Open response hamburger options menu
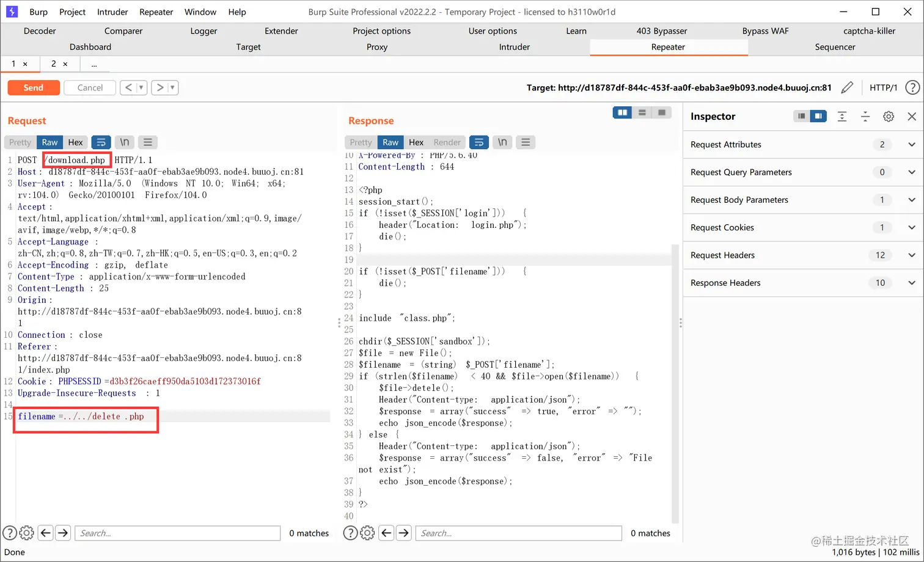This screenshot has height=562, width=924. click(x=526, y=142)
